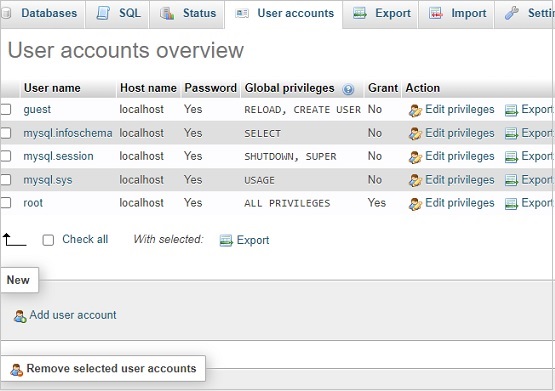The height and width of the screenshot is (391, 555).
Task: Click the Databases tab cylinder icon
Action: [x=6, y=13]
